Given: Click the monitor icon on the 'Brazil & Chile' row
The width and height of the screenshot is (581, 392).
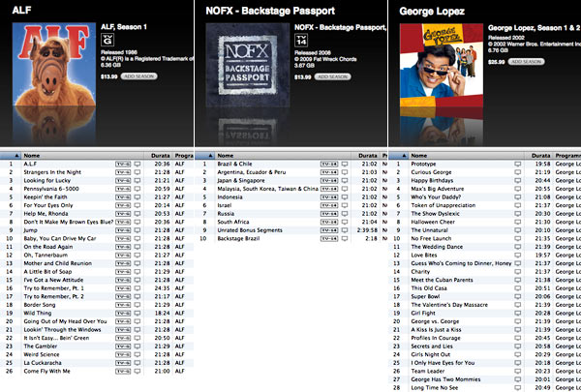Looking at the screenshot, I should [344, 166].
